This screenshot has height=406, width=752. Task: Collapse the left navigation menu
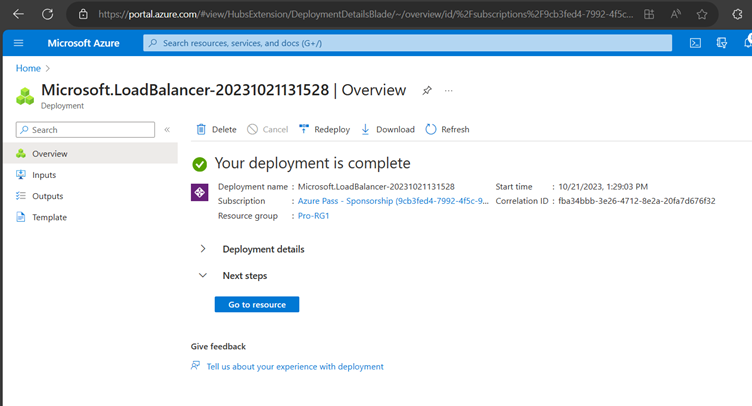click(x=167, y=129)
